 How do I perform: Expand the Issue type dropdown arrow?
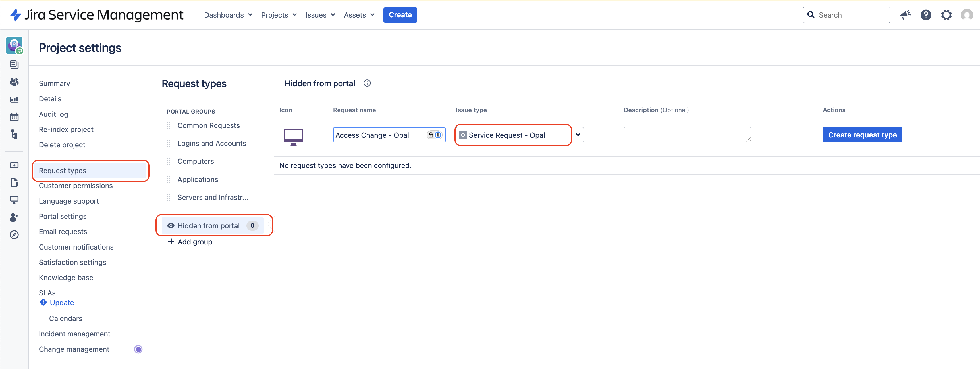tap(578, 135)
